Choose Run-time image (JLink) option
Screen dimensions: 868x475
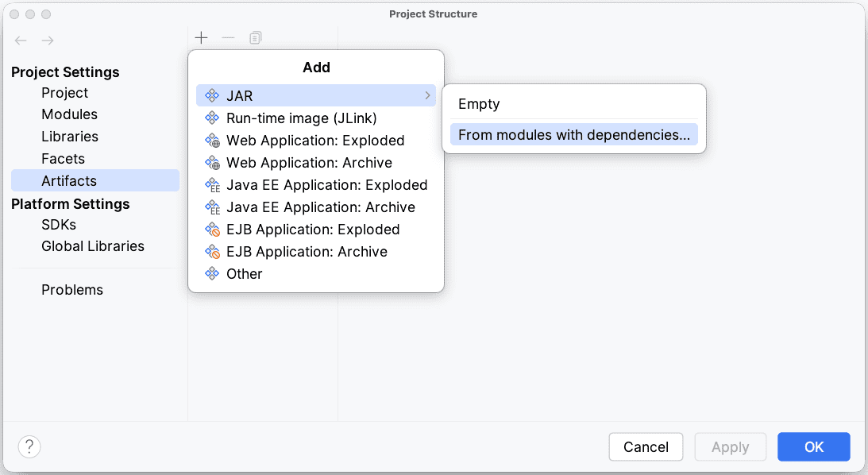301,118
